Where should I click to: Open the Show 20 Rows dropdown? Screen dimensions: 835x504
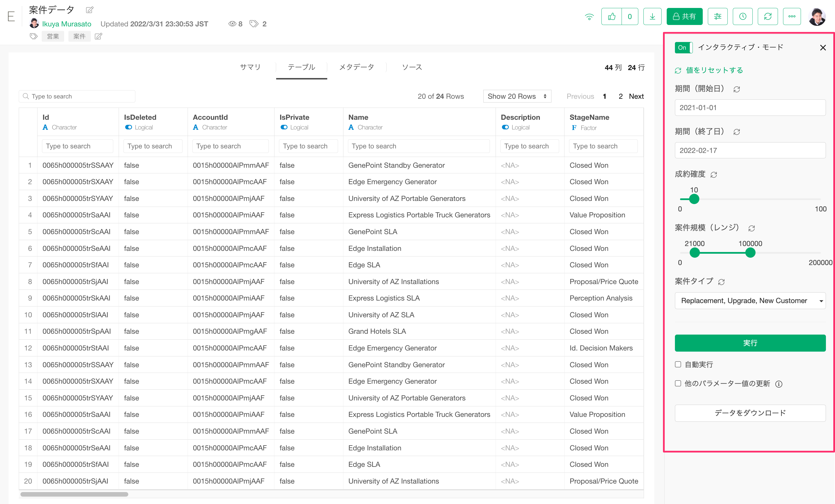pyautogui.click(x=517, y=96)
